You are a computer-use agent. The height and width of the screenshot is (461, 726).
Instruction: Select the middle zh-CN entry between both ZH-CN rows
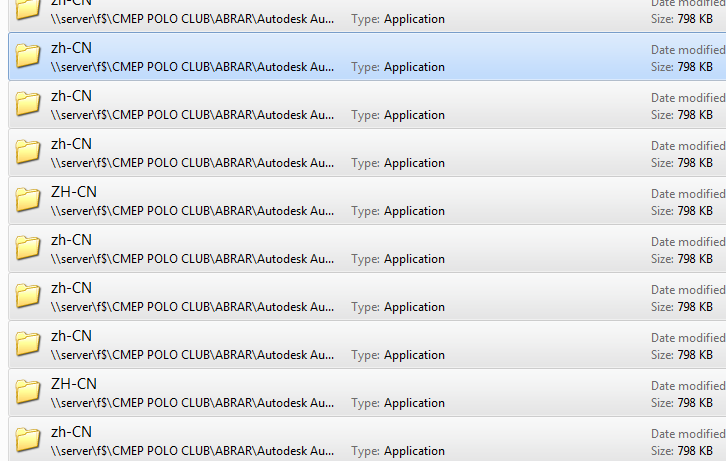(x=71, y=288)
